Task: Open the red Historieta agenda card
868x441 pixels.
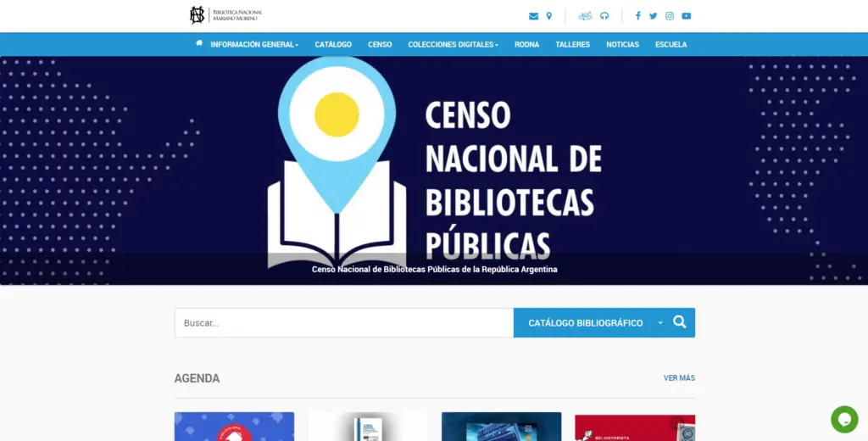Action: coord(635,427)
